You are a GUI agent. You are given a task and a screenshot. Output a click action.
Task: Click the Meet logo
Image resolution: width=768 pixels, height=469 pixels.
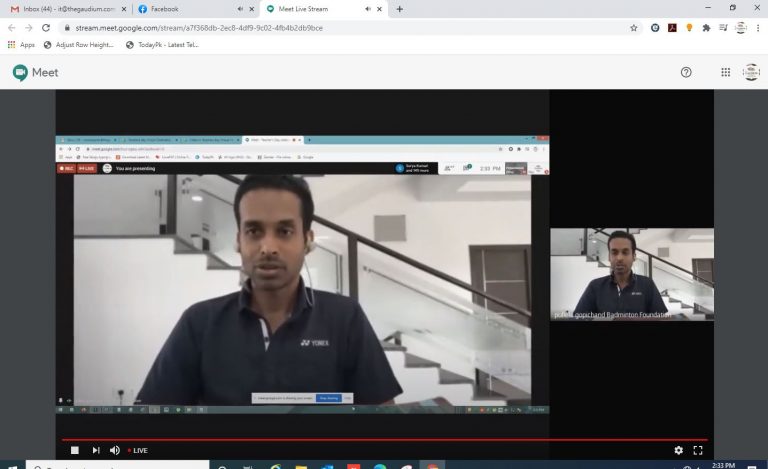pos(36,72)
